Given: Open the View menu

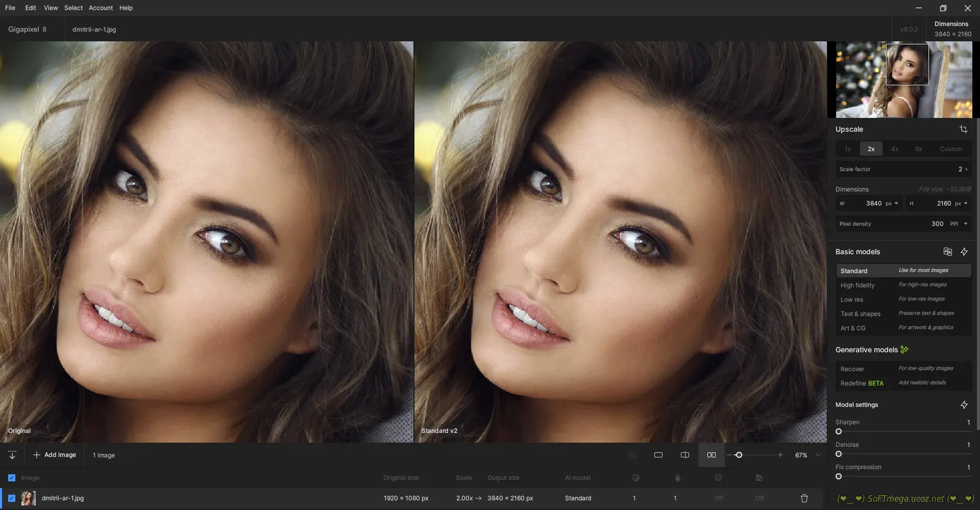Looking at the screenshot, I should [x=51, y=8].
